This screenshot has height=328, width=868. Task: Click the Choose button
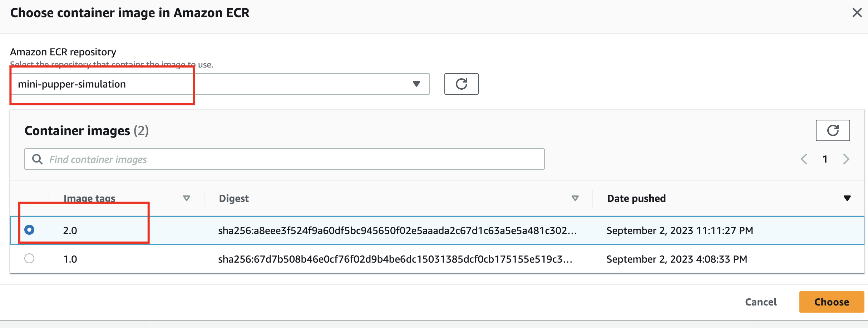pos(832,302)
